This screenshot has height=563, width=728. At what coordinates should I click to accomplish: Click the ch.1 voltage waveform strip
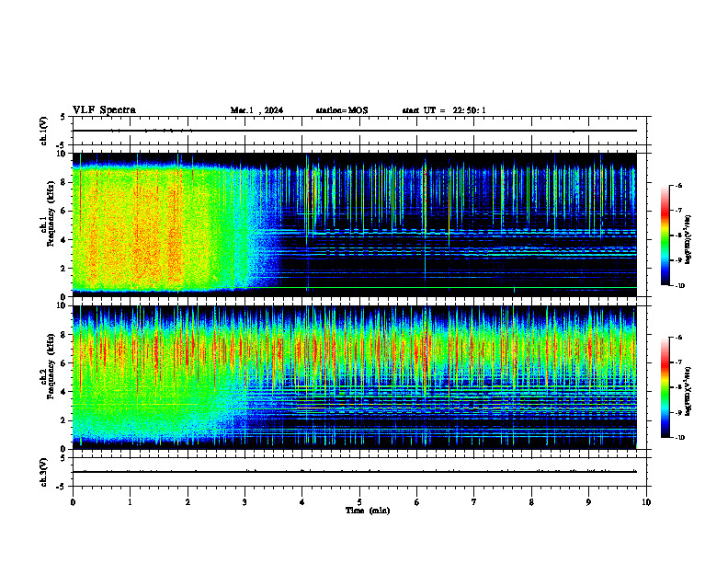pyautogui.click(x=361, y=131)
